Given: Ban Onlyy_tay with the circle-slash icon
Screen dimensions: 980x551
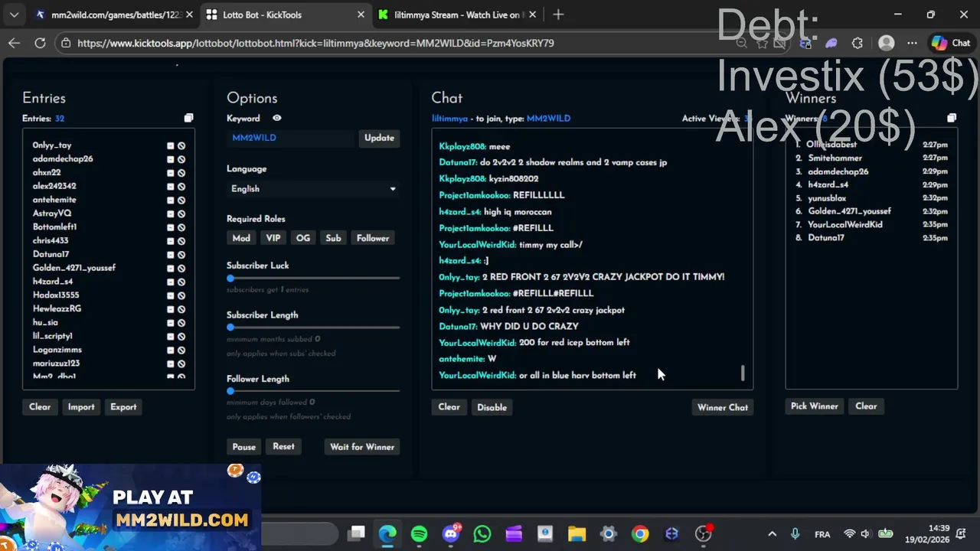Looking at the screenshot, I should click(181, 145).
